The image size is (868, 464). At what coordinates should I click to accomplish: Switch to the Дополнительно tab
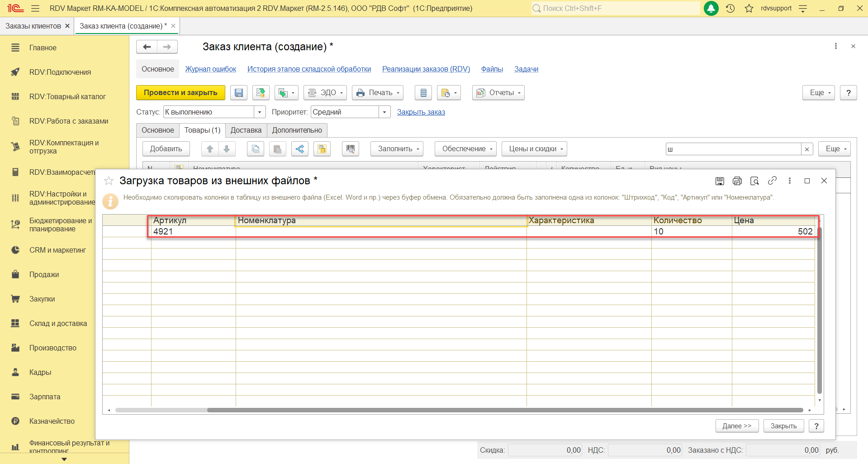(297, 130)
